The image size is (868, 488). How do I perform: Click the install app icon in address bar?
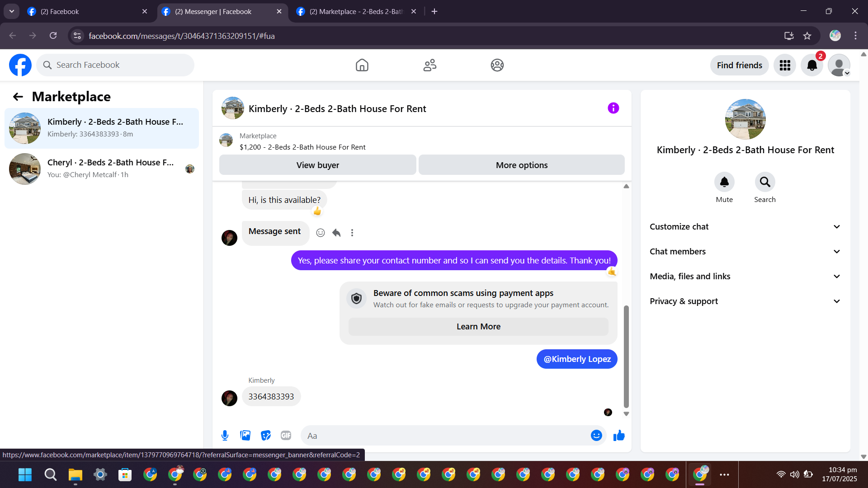[x=789, y=36]
